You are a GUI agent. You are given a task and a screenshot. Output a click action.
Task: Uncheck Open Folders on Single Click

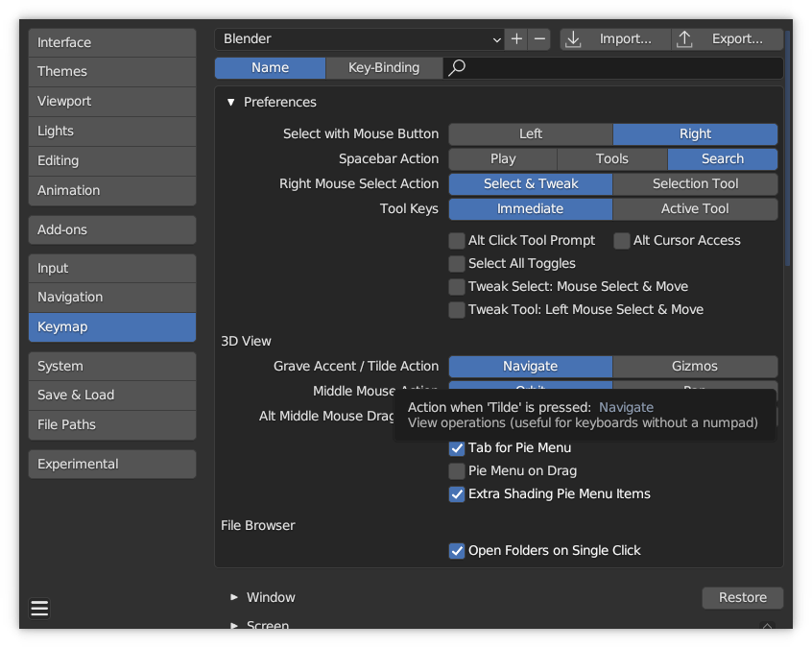point(457,551)
